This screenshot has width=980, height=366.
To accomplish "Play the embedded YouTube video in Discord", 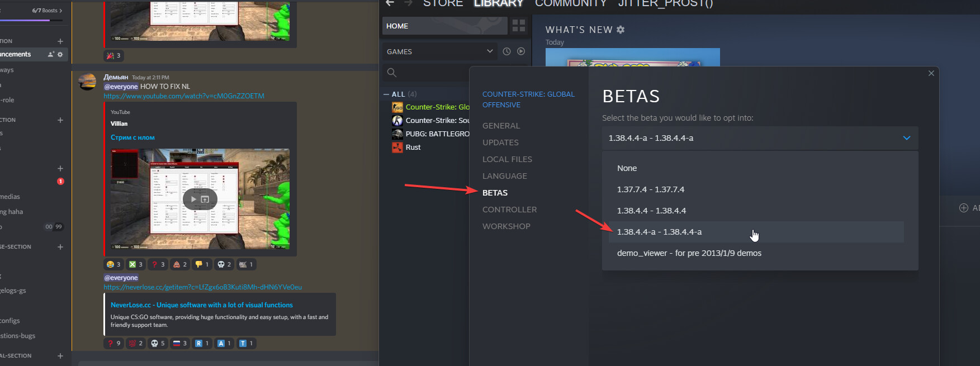I will tap(193, 199).
